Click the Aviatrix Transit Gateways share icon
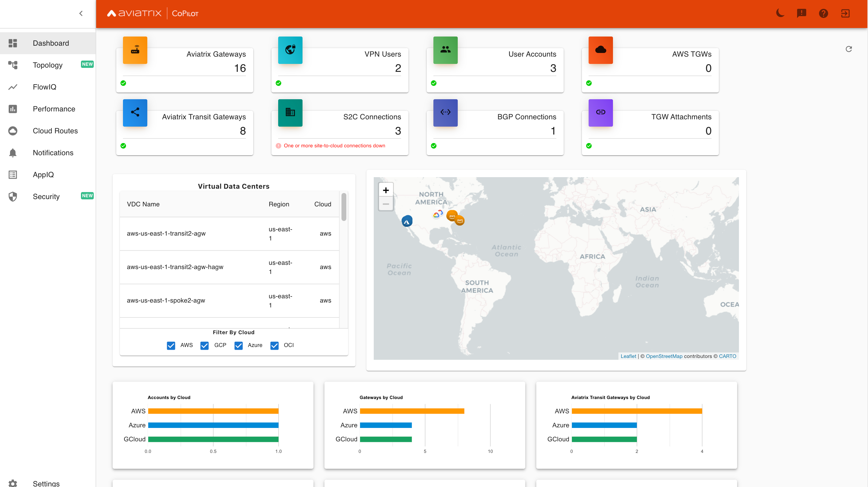 135,113
